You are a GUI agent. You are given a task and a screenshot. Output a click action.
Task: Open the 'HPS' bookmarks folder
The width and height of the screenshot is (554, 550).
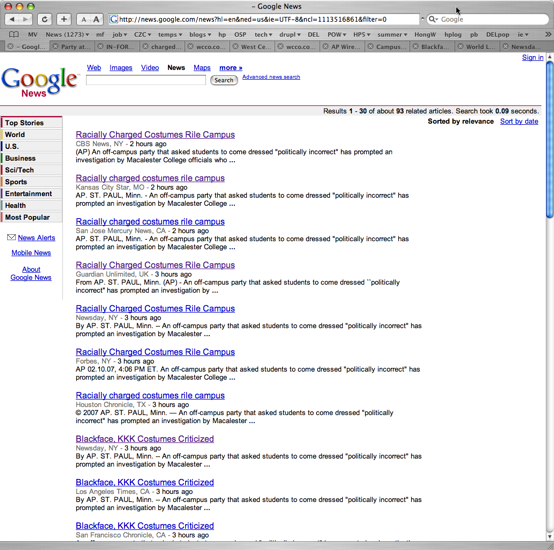coord(361,35)
